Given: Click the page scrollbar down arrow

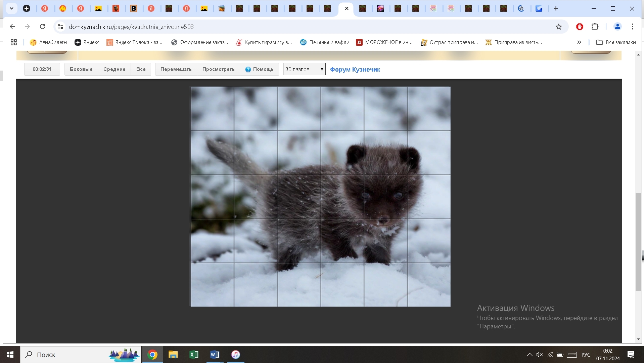Looking at the screenshot, I should (639, 339).
